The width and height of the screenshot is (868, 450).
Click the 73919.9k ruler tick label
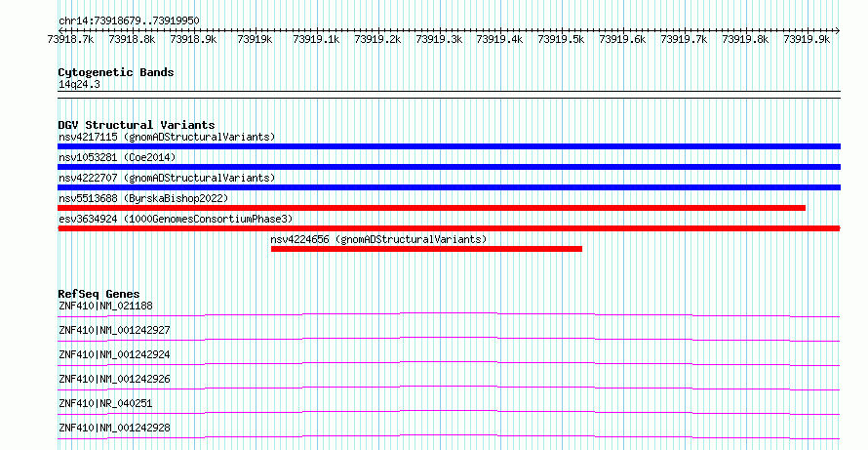point(808,39)
